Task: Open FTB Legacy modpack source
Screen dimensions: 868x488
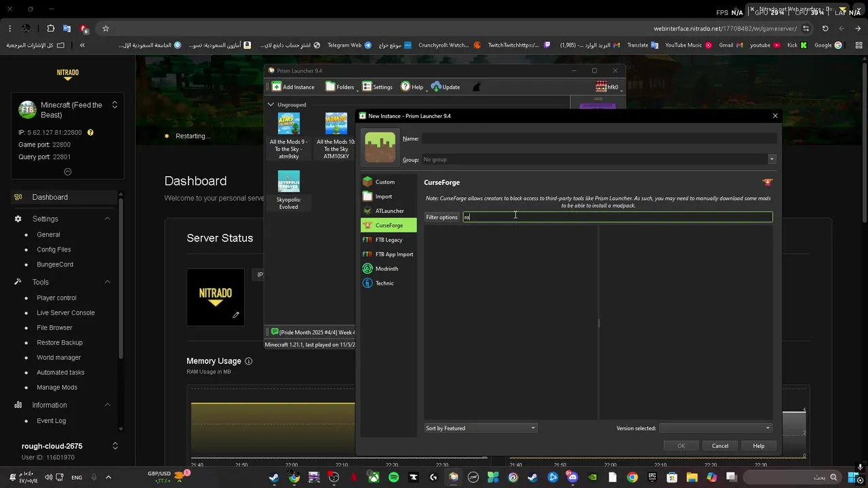Action: (x=389, y=240)
